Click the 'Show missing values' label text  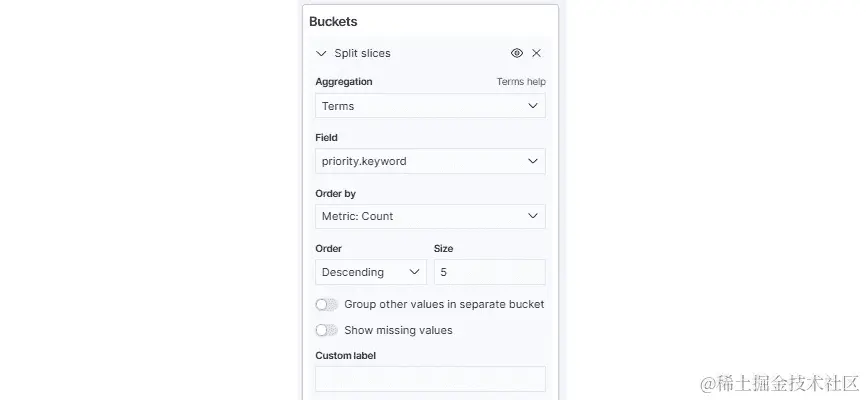[x=398, y=330]
